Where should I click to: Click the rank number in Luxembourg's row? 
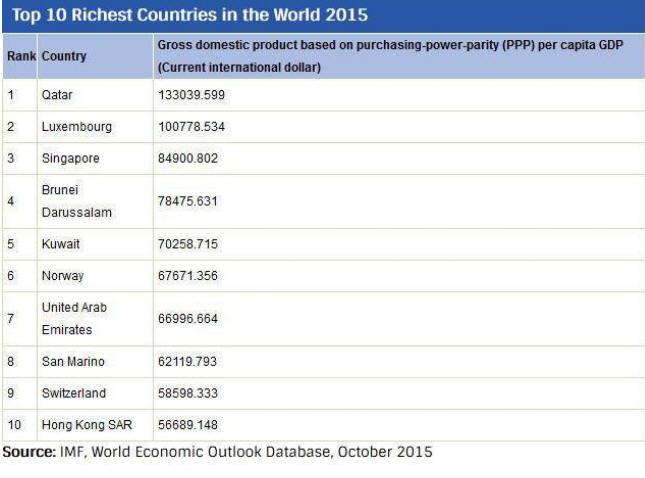11,127
